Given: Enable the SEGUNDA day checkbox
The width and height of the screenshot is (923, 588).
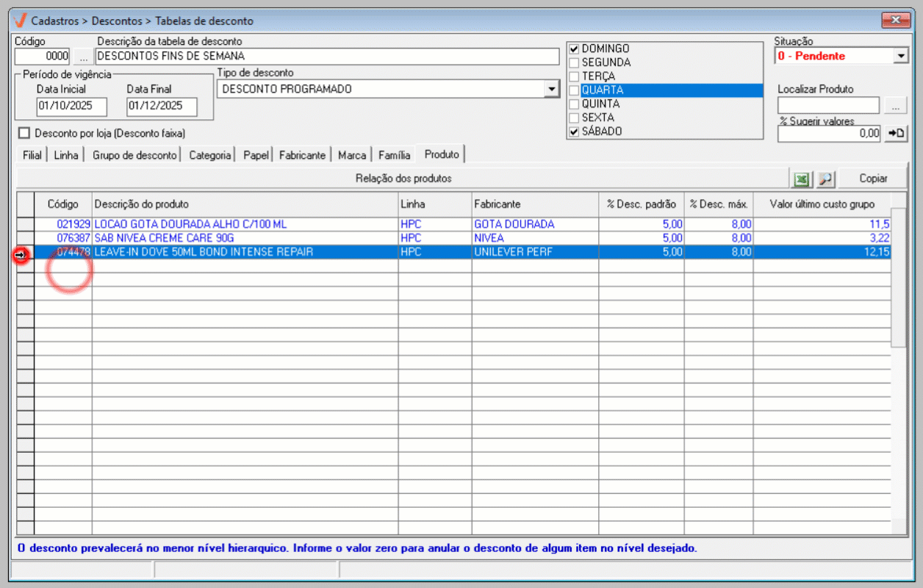Looking at the screenshot, I should coord(575,62).
